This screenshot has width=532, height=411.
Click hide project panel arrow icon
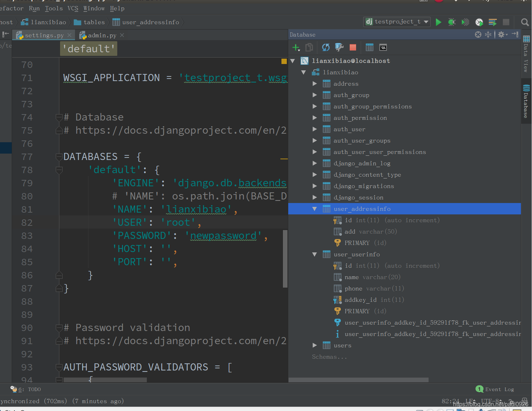coord(5,34)
